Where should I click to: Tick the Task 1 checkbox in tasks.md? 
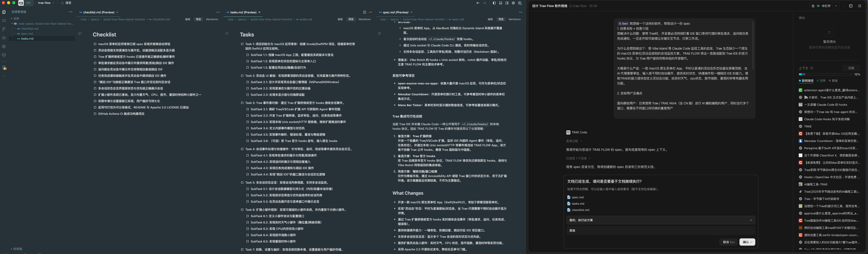(242, 44)
